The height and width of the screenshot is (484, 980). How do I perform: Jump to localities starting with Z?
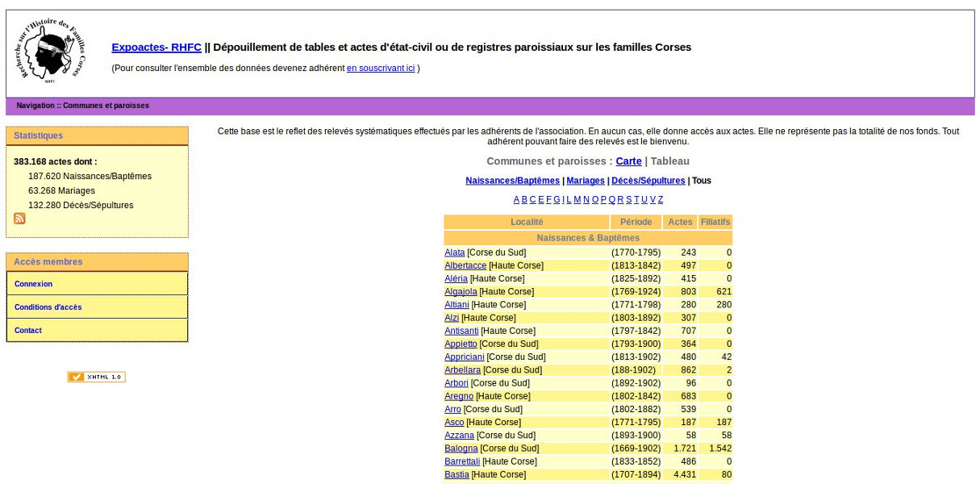(661, 199)
